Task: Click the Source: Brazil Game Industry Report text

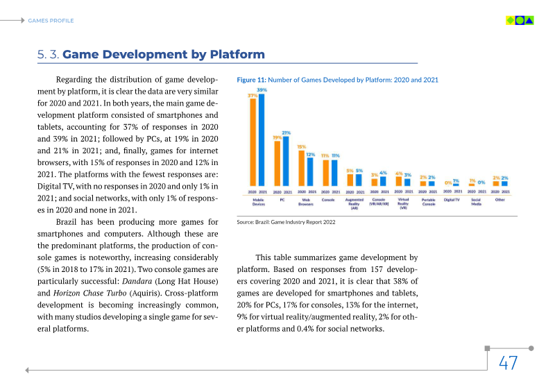Action: pos(286,222)
